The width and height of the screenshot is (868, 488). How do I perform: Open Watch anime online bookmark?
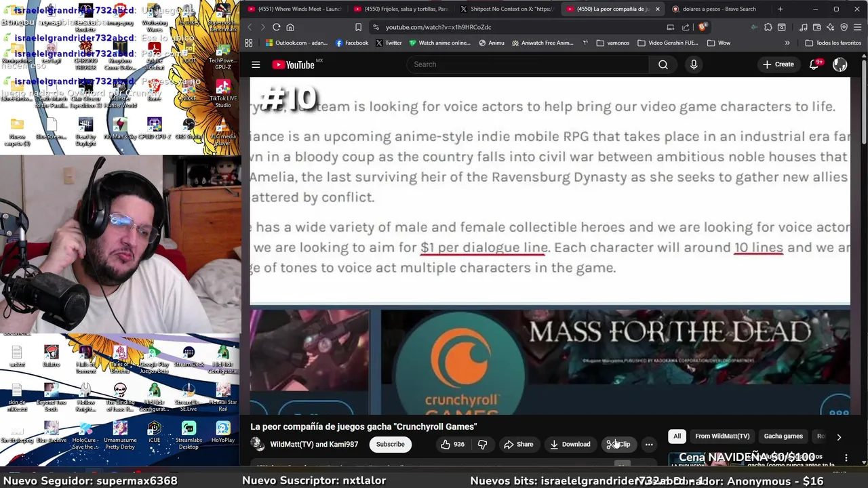(439, 43)
